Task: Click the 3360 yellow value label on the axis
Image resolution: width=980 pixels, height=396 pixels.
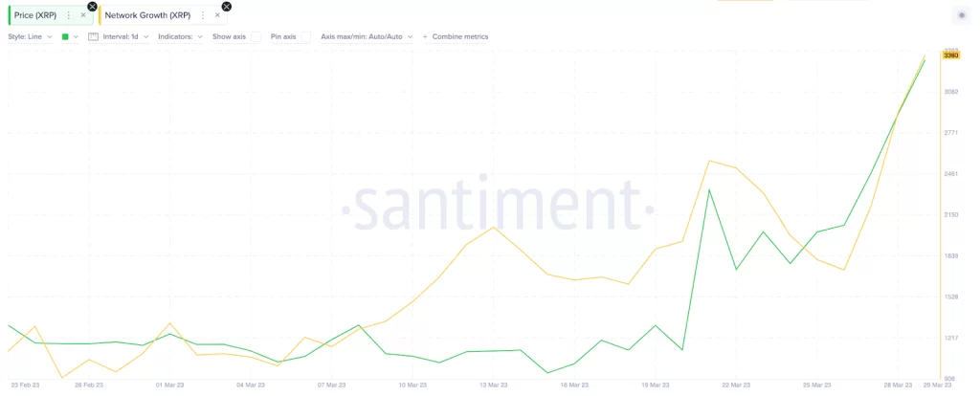Action: coord(951,55)
